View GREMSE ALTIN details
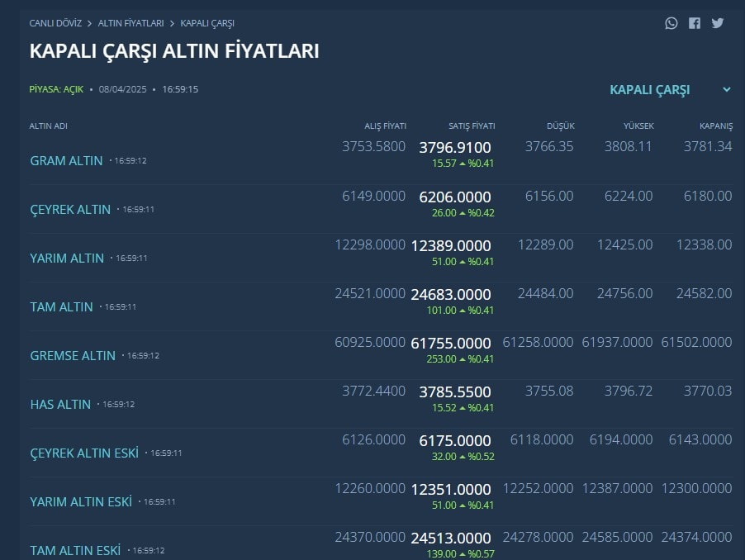This screenshot has width=745, height=560. pos(73,356)
